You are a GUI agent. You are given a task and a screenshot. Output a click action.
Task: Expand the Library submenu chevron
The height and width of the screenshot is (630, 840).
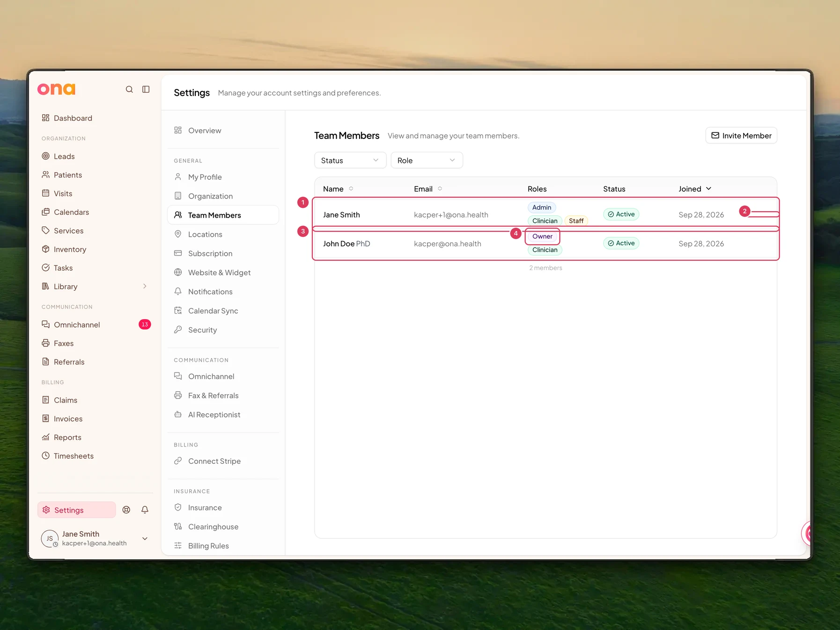point(145,286)
